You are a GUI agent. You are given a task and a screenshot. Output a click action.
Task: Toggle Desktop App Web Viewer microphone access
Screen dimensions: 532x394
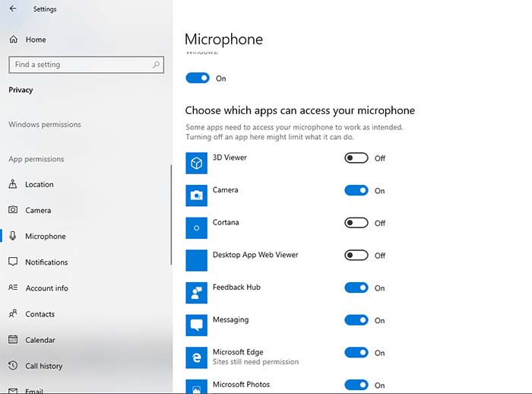(356, 256)
